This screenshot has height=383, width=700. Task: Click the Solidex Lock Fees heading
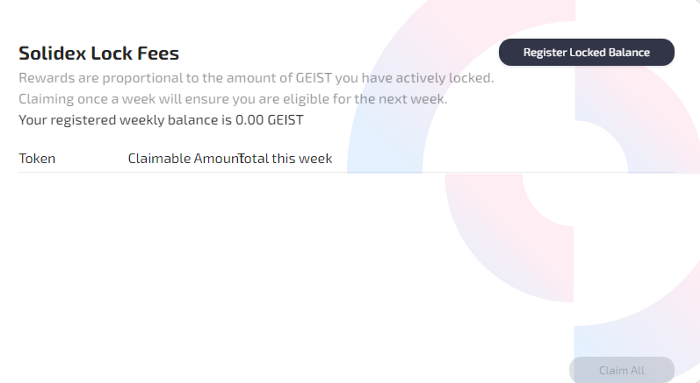99,53
